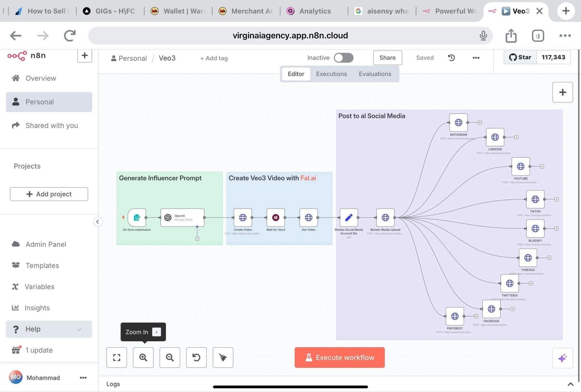The image size is (581, 392).
Task: Select the Get Video node
Action: click(309, 218)
